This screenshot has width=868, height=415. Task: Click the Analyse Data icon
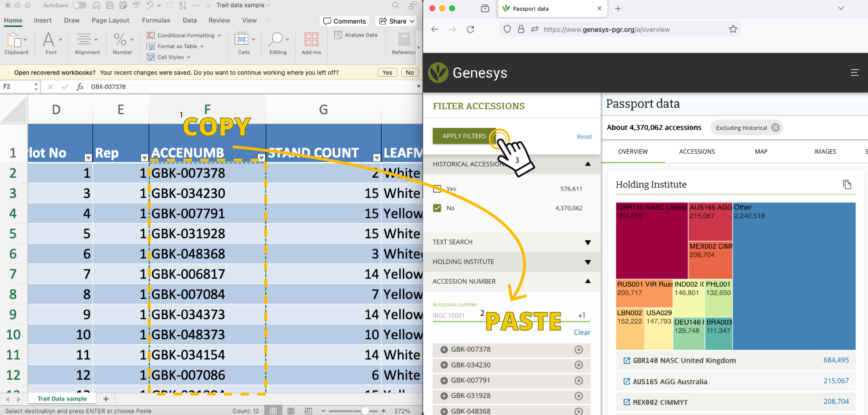click(x=338, y=35)
